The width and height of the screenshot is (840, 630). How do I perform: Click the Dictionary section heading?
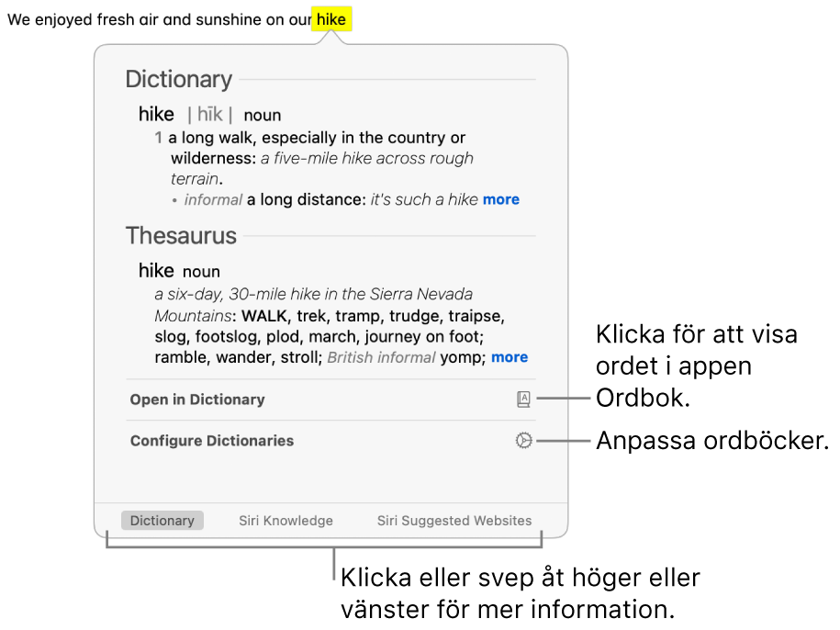coord(179,79)
